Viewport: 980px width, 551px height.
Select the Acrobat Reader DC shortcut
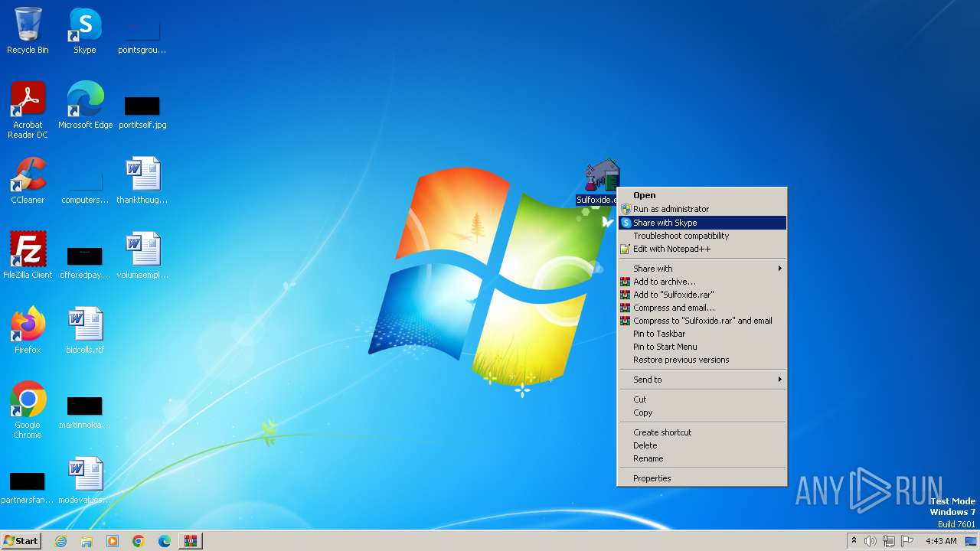coord(28,110)
